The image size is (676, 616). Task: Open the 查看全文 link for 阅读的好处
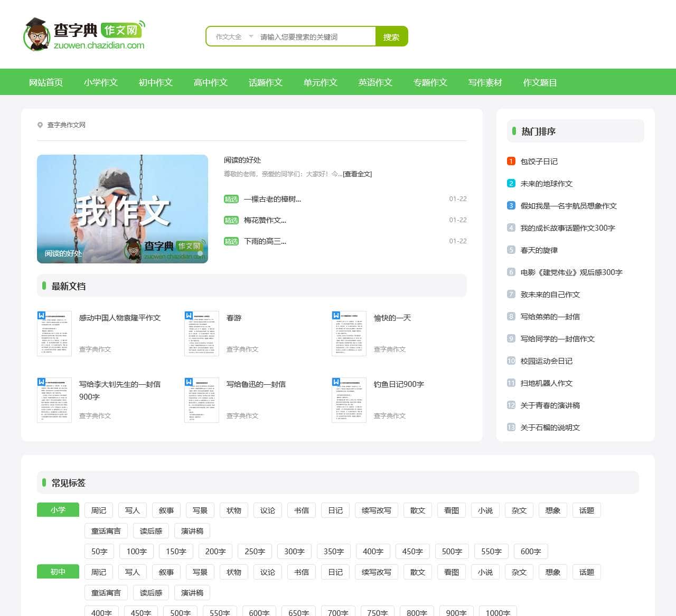tap(357, 174)
